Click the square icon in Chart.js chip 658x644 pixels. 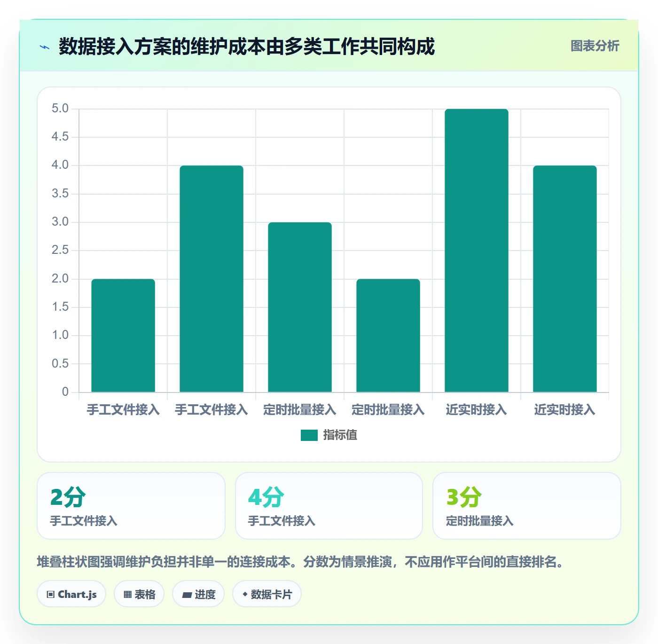(x=51, y=595)
